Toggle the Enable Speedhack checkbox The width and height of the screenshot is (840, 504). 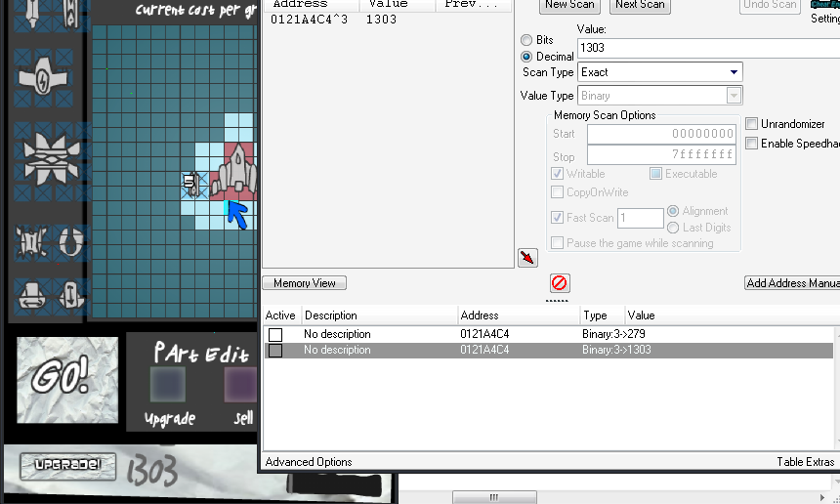pos(752,144)
